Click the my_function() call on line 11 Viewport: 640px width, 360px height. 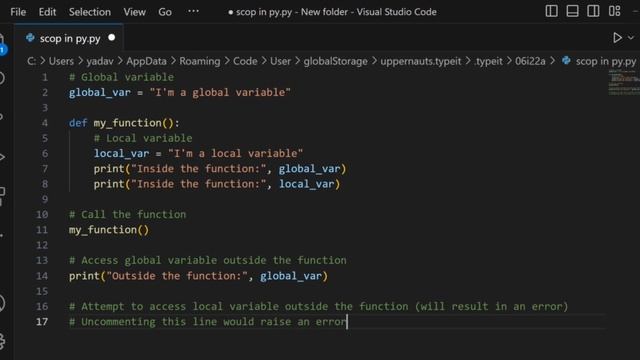tap(109, 230)
